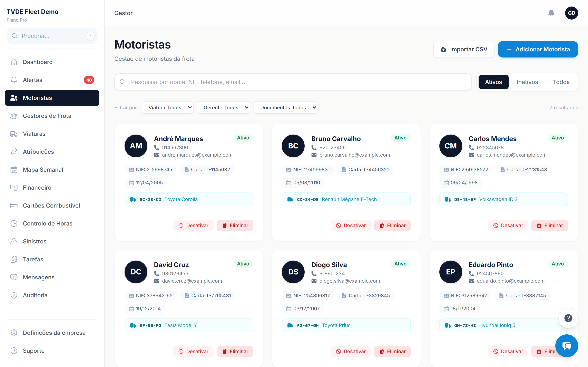Open Alertas with 40 badge
The image size is (588, 367).
click(52, 80)
